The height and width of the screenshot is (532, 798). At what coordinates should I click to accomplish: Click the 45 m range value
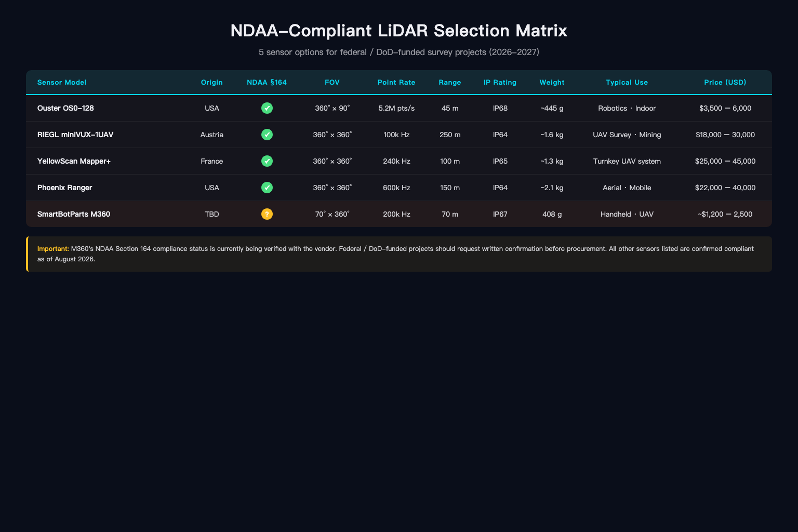click(x=450, y=108)
